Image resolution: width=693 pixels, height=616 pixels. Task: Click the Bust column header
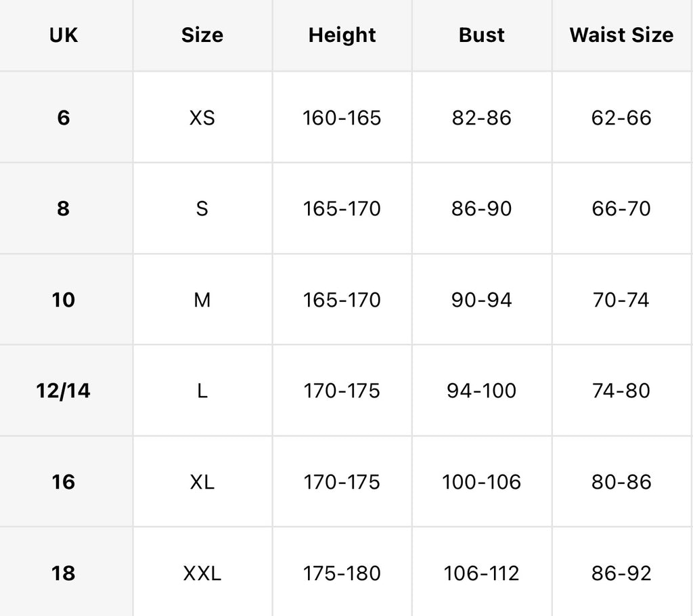pyautogui.click(x=481, y=35)
